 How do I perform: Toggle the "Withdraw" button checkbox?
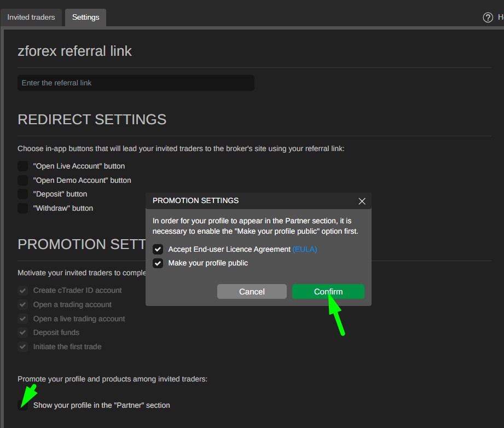(x=23, y=208)
